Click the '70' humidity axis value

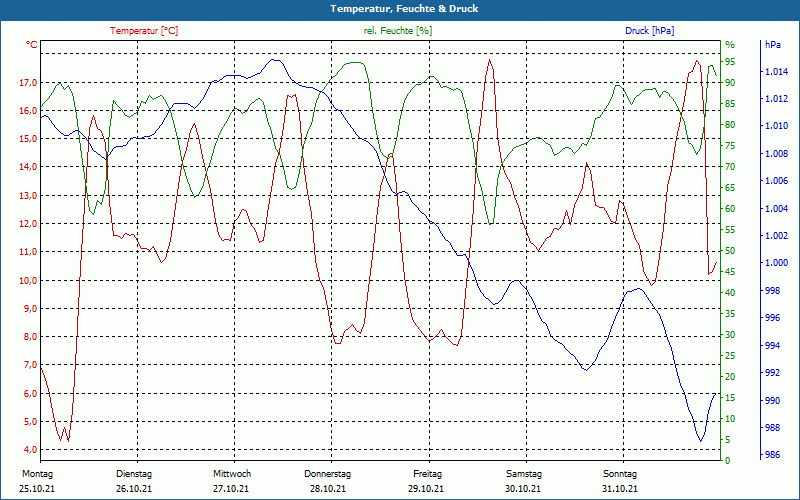coord(730,167)
